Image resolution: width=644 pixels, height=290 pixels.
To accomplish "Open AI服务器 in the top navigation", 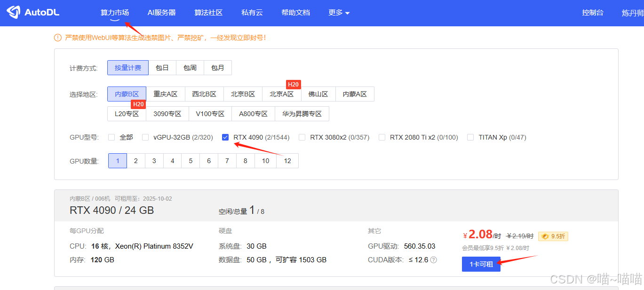I will [x=161, y=13].
